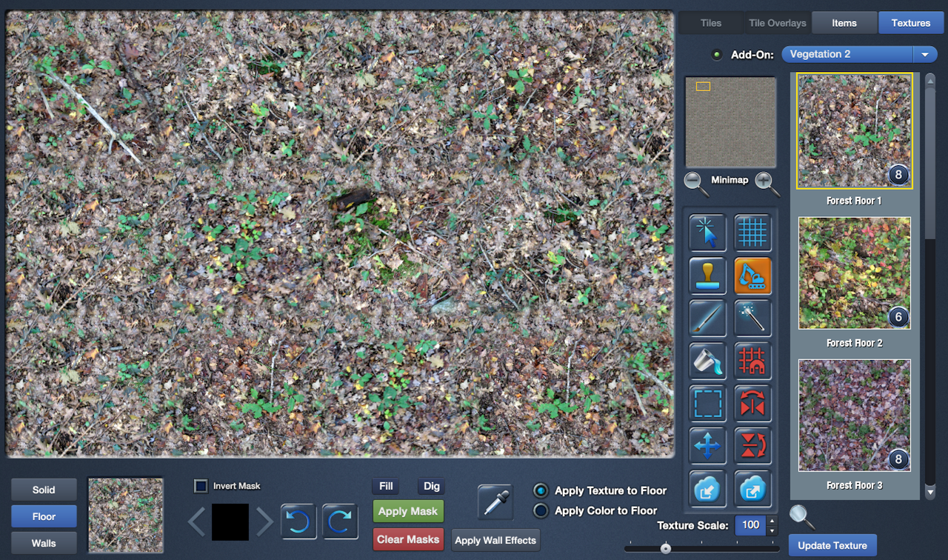This screenshot has width=948, height=560.
Task: Open the Tile Overlays tab
Action: point(777,23)
